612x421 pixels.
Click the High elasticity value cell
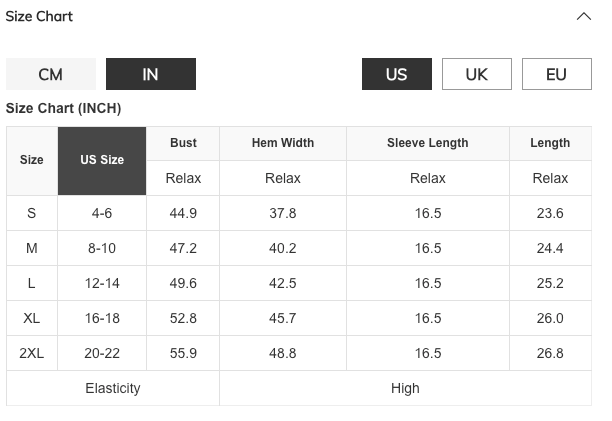(x=405, y=388)
